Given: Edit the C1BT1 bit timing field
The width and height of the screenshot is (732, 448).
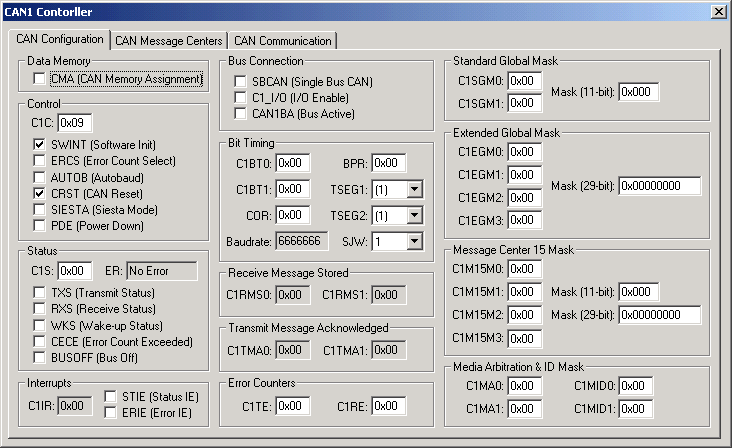Looking at the screenshot, I should (293, 189).
